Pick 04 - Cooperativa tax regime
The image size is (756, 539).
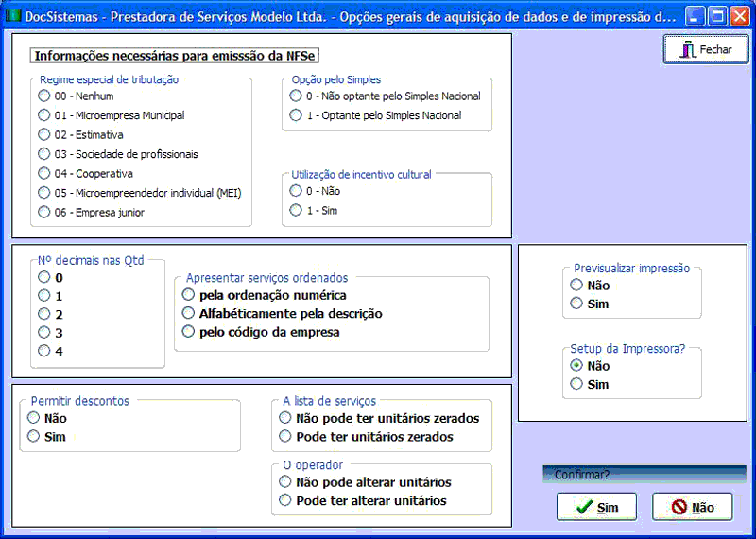43,173
